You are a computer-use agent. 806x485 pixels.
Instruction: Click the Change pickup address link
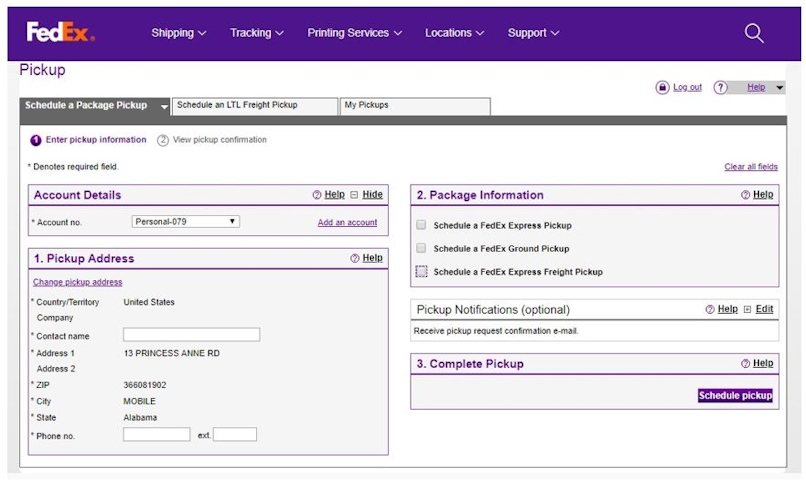click(77, 282)
